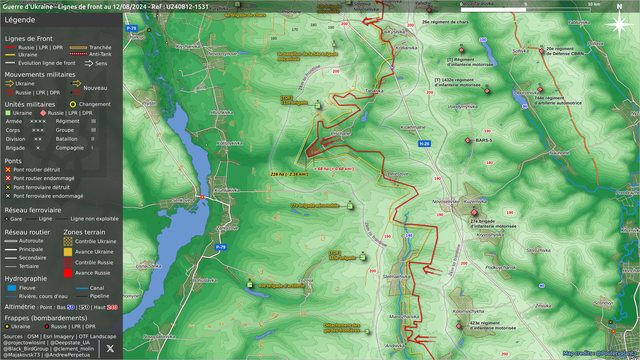Click the scale bar at top

pos(525,9)
